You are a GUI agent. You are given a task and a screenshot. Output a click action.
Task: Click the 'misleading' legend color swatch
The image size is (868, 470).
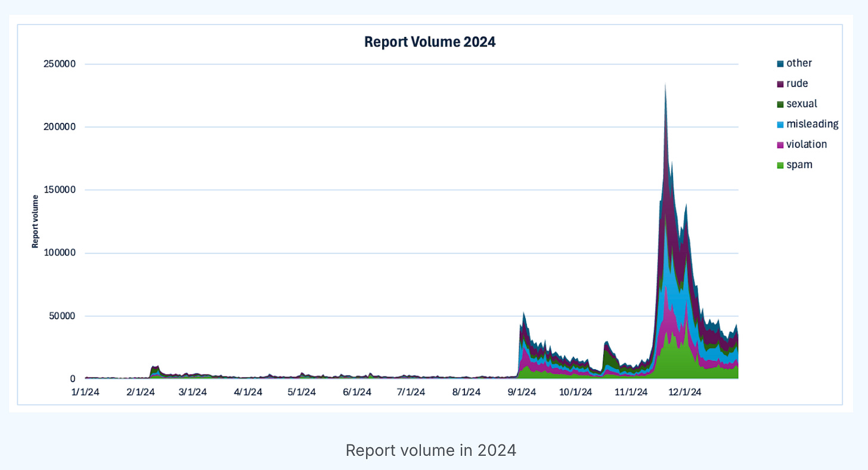click(x=780, y=124)
